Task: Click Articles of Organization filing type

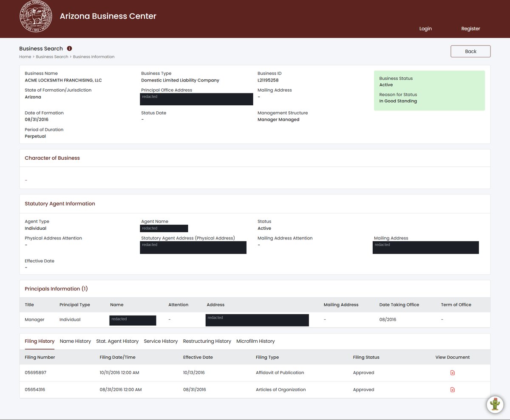Action: (280, 389)
